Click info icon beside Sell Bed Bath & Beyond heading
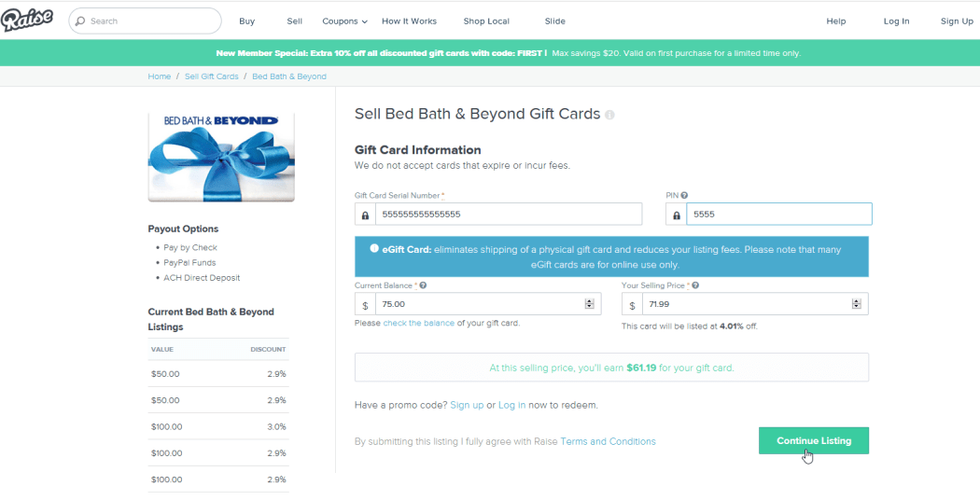Viewport: 980px width, 500px height. click(610, 115)
